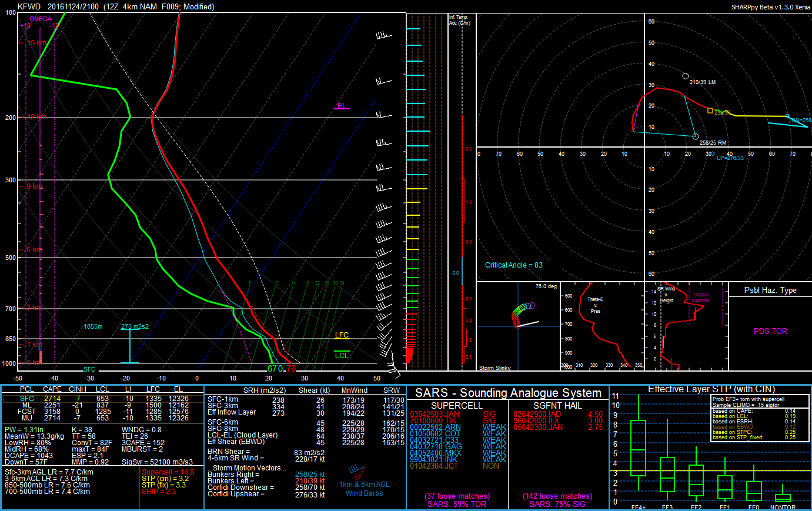Screen dimensions: 812x511
Task: Click the green LCL level marker
Action: point(342,356)
